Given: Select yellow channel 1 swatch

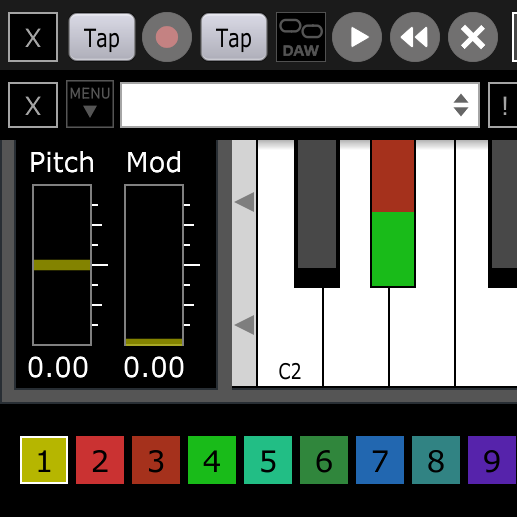Looking at the screenshot, I should pyautogui.click(x=44, y=460).
